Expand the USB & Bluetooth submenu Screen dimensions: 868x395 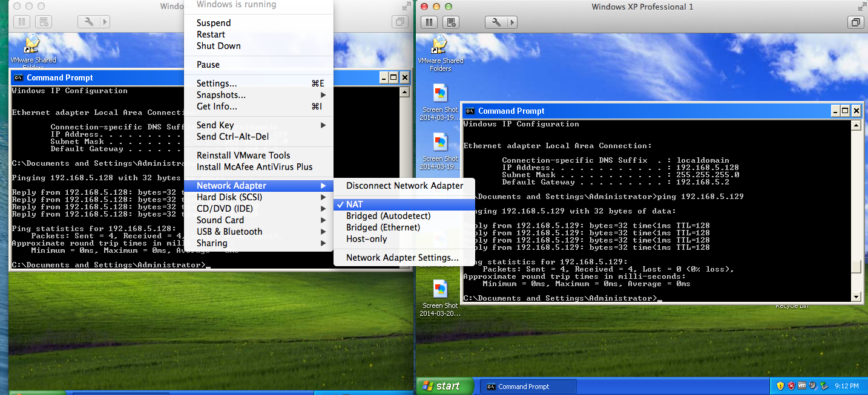pyautogui.click(x=258, y=232)
